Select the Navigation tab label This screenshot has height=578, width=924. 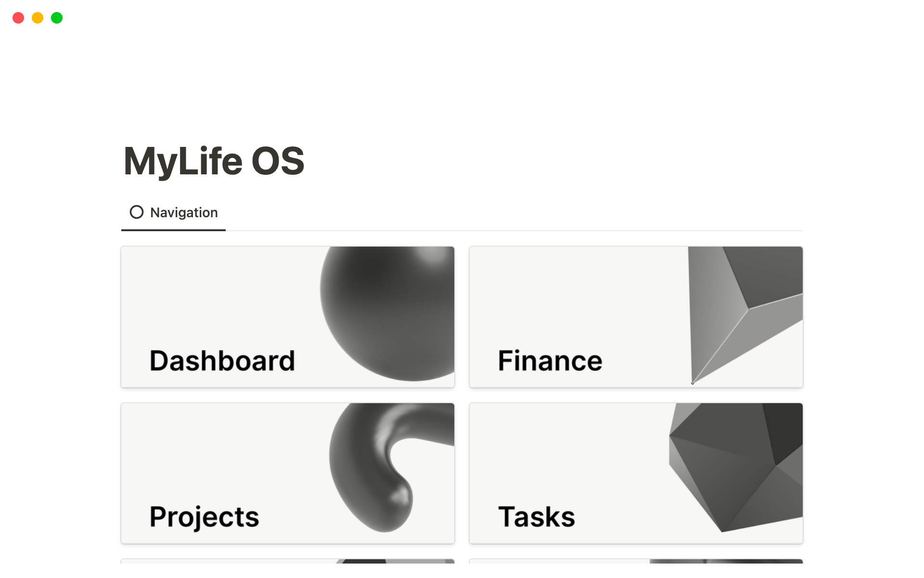pos(184,212)
